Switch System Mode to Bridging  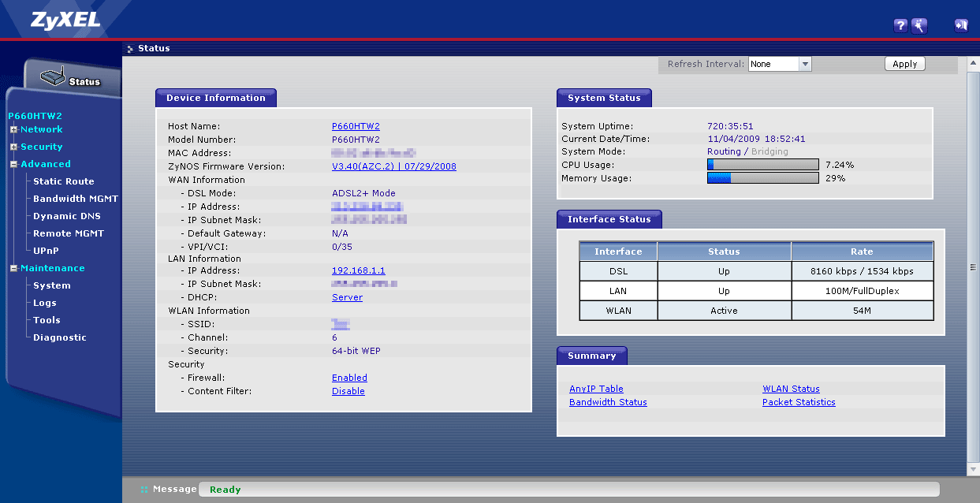769,151
